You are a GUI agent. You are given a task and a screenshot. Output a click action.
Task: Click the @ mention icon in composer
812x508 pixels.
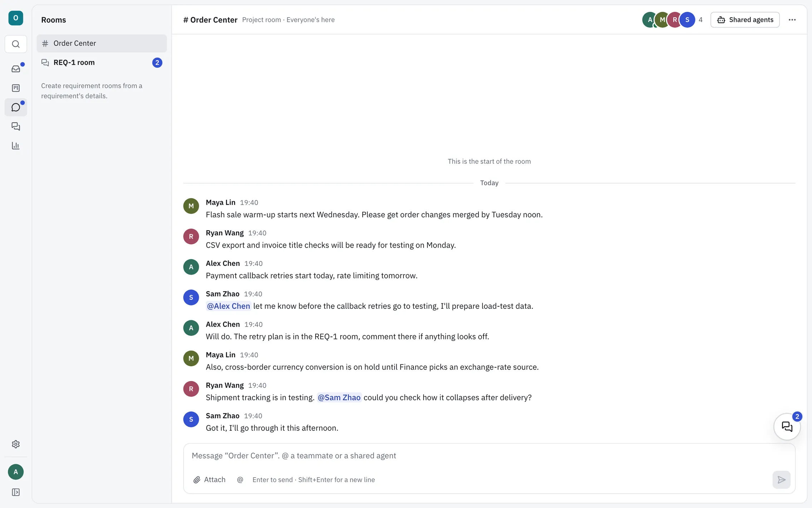[x=240, y=480]
